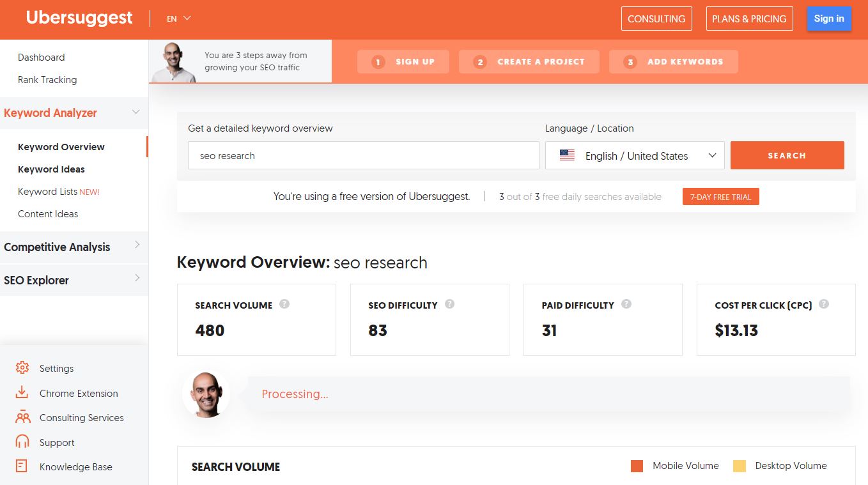Viewport: 868px width, 485px height.
Task: Select Keyword Overview in the sidebar
Action: coord(61,147)
